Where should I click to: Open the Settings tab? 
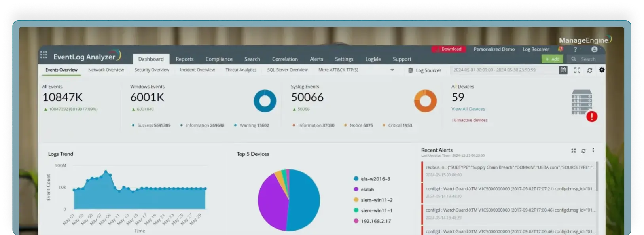pyautogui.click(x=344, y=59)
